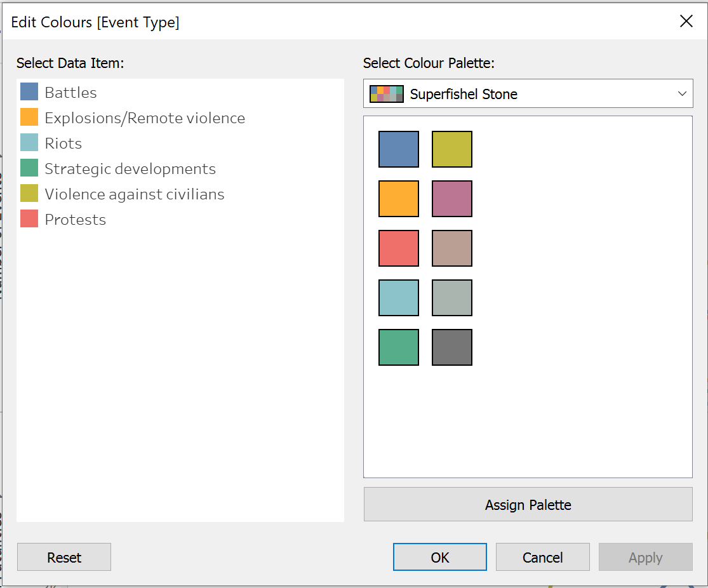
Task: Pick the mauve pink palette swatch
Action: pyautogui.click(x=452, y=199)
